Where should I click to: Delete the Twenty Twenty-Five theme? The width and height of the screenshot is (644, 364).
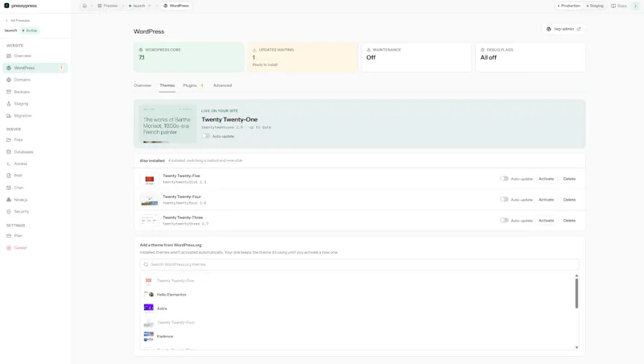tap(569, 179)
